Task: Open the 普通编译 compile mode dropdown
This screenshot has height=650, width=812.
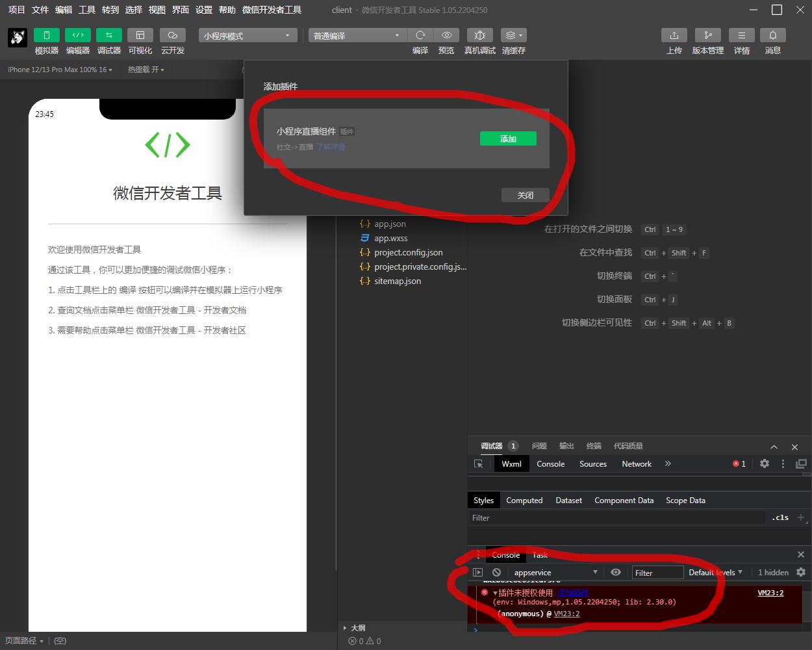Action: tap(357, 35)
